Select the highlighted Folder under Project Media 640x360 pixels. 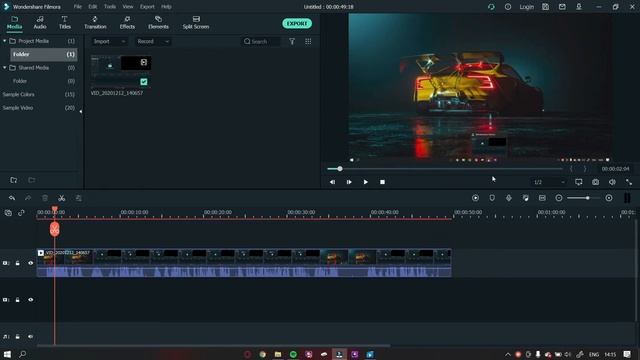point(43,54)
